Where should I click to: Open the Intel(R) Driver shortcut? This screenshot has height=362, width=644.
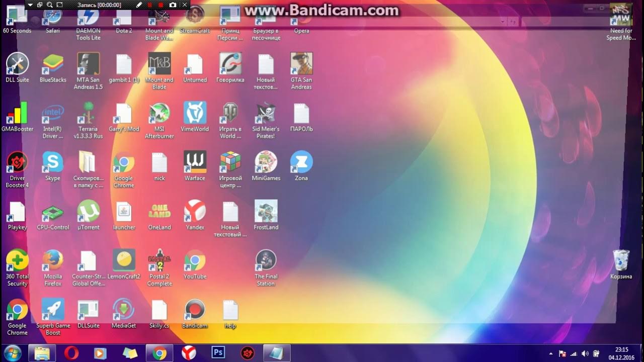pos(53,120)
